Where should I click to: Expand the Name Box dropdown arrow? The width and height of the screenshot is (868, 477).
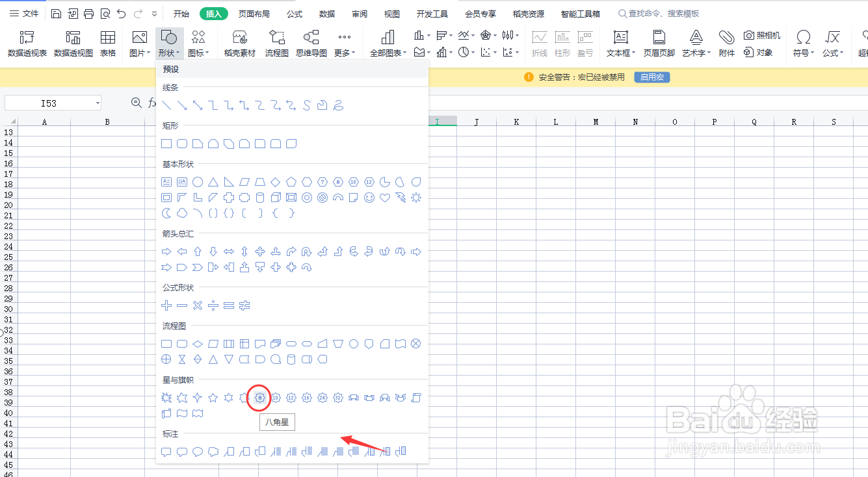click(x=98, y=103)
